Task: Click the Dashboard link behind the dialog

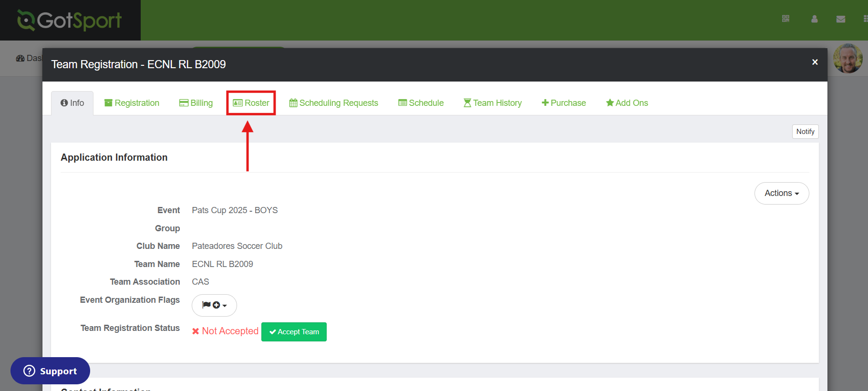Action: (29, 58)
